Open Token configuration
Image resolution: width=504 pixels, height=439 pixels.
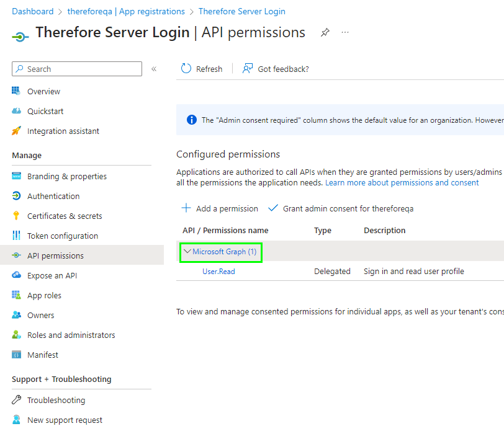click(x=63, y=236)
